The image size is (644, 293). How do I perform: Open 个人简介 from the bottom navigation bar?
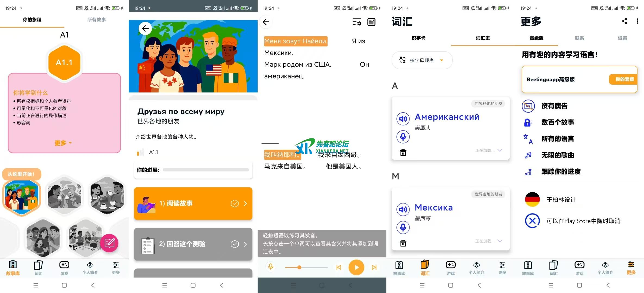[x=90, y=267]
